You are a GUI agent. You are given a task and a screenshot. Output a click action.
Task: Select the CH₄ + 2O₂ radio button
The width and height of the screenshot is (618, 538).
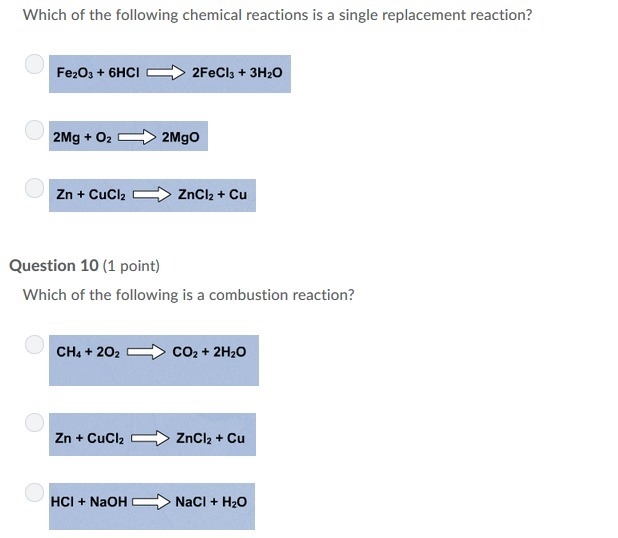34,344
